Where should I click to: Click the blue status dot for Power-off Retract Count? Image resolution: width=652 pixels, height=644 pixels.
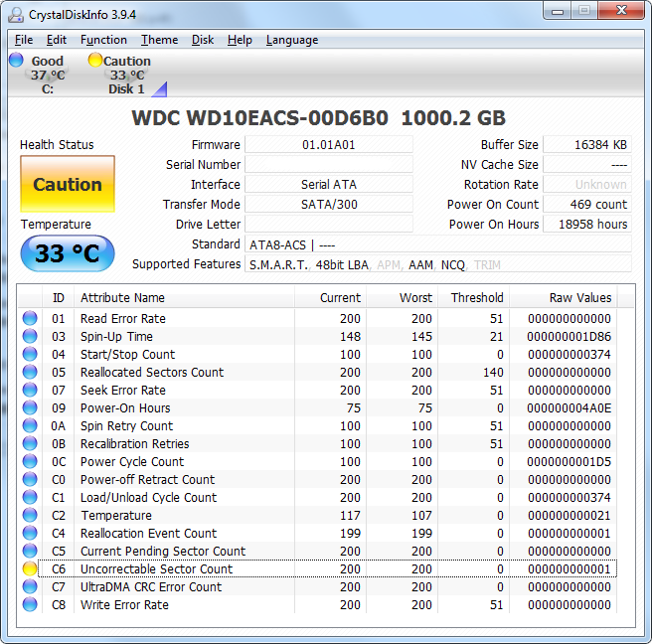[30, 479]
